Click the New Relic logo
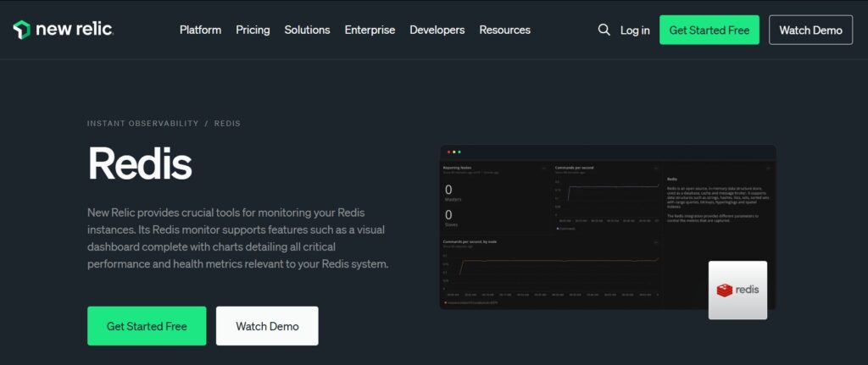868x365 pixels. (63, 30)
